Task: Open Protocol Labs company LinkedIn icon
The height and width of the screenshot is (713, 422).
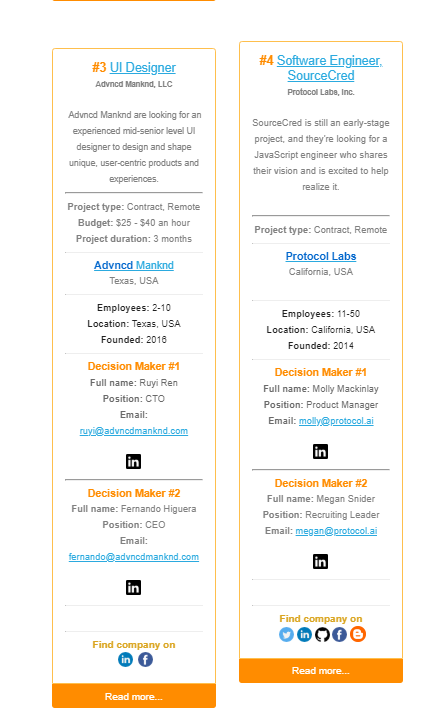Action: point(304,634)
